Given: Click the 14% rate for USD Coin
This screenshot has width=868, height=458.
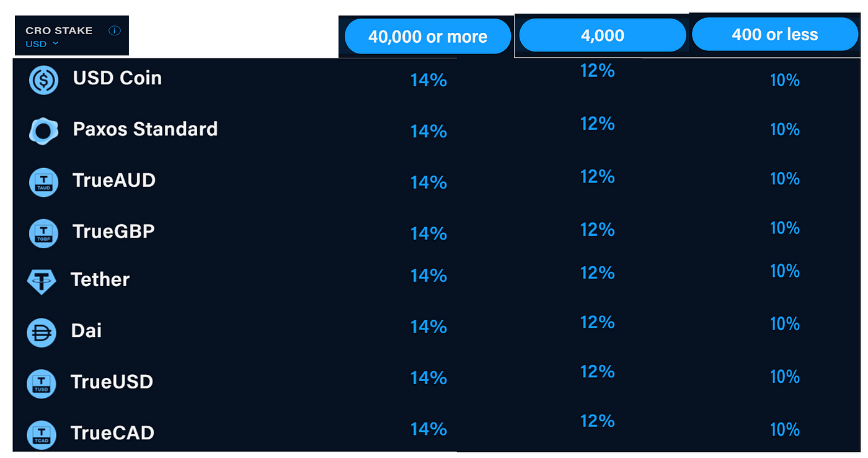Looking at the screenshot, I should click(428, 81).
